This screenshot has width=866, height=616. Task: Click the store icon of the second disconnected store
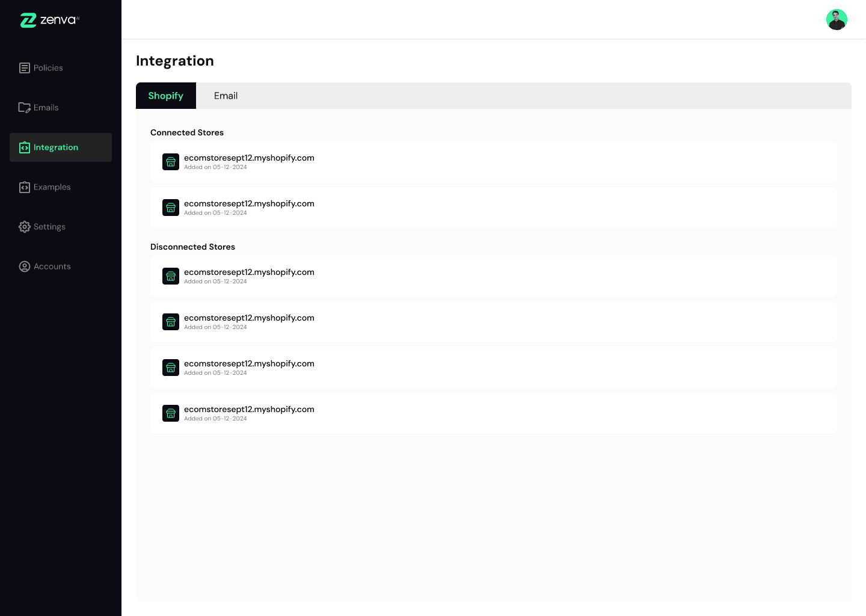tap(171, 322)
